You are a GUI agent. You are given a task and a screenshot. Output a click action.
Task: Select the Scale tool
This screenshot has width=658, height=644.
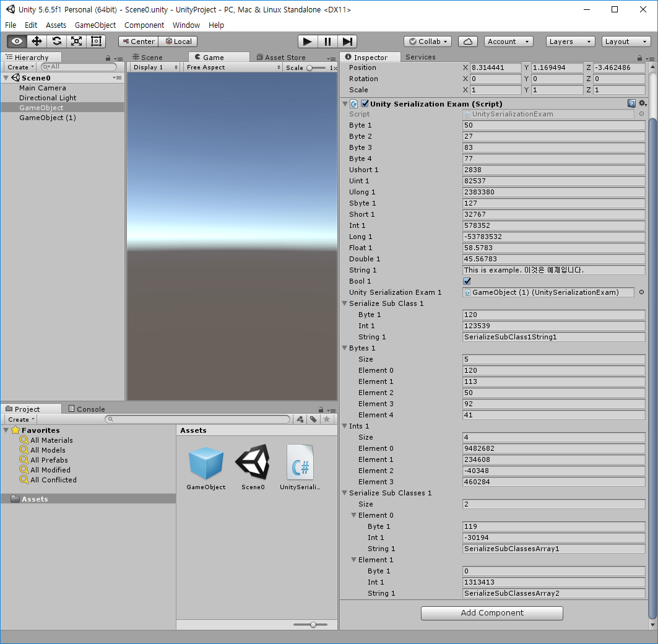point(76,41)
